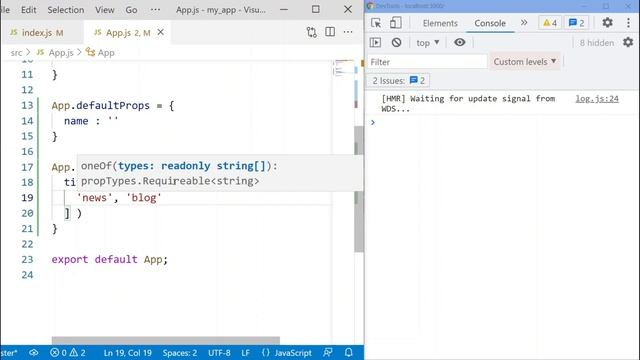The width and height of the screenshot is (640, 360).
Task: Click line number 23 in gutter
Action: pyautogui.click(x=27, y=260)
